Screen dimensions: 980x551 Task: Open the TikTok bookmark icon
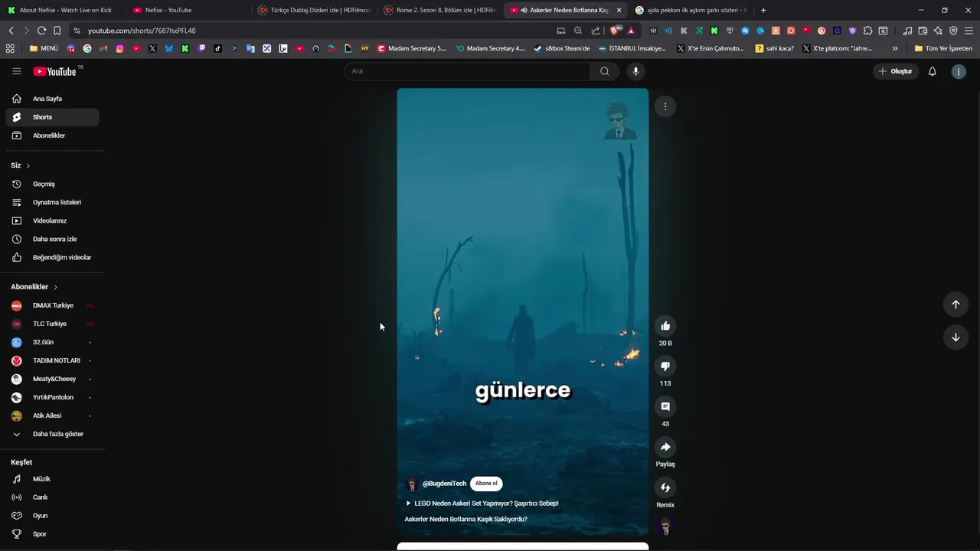pos(218,48)
